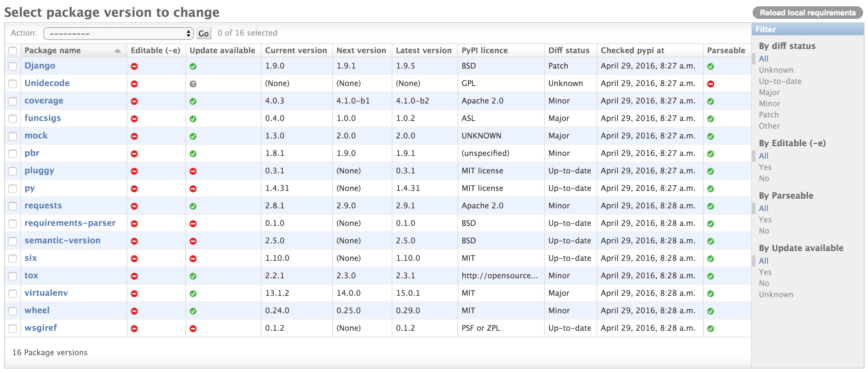
Task: Click mock row's green parseable icon
Action: (711, 136)
